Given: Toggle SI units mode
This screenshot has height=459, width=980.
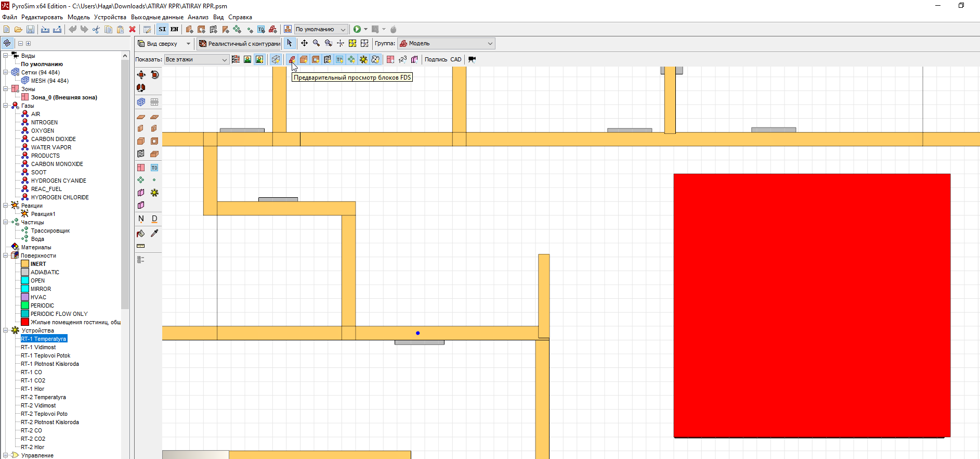Looking at the screenshot, I should 163,30.
